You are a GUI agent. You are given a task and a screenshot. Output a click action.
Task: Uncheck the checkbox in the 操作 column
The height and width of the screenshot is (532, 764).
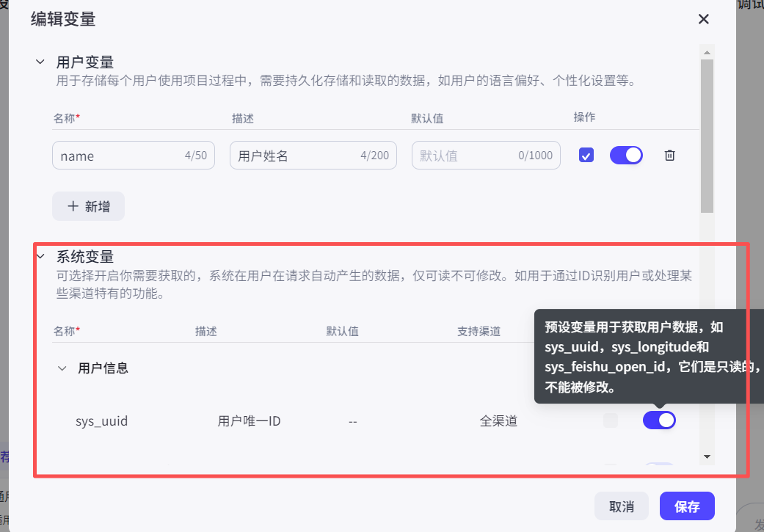586,155
